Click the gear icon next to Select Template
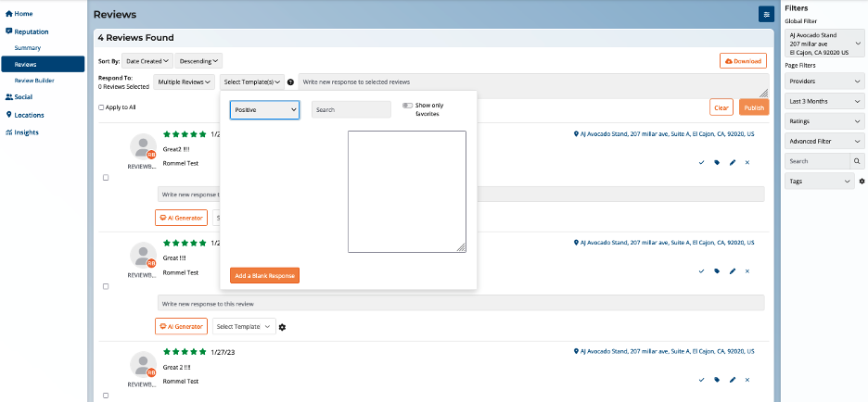This screenshot has height=402, width=868. 283,326
